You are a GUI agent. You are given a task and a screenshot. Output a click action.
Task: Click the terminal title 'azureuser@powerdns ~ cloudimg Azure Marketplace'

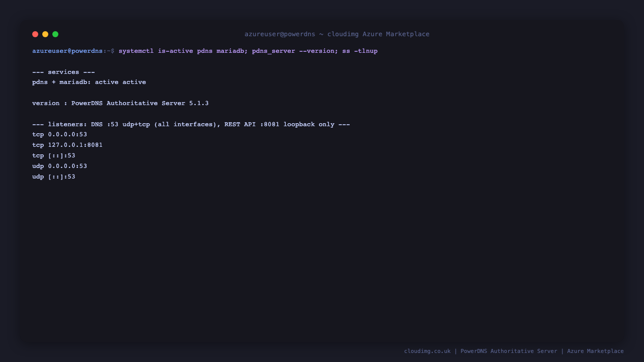tap(337, 34)
